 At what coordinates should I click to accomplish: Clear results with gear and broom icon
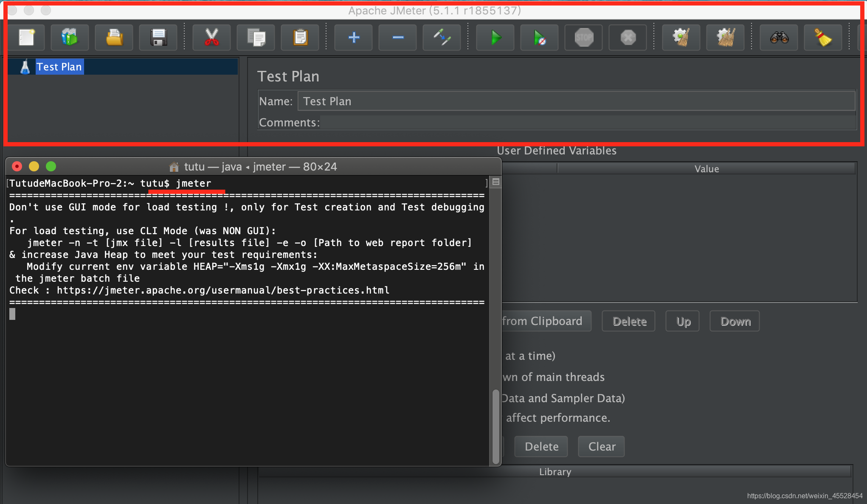tap(681, 38)
